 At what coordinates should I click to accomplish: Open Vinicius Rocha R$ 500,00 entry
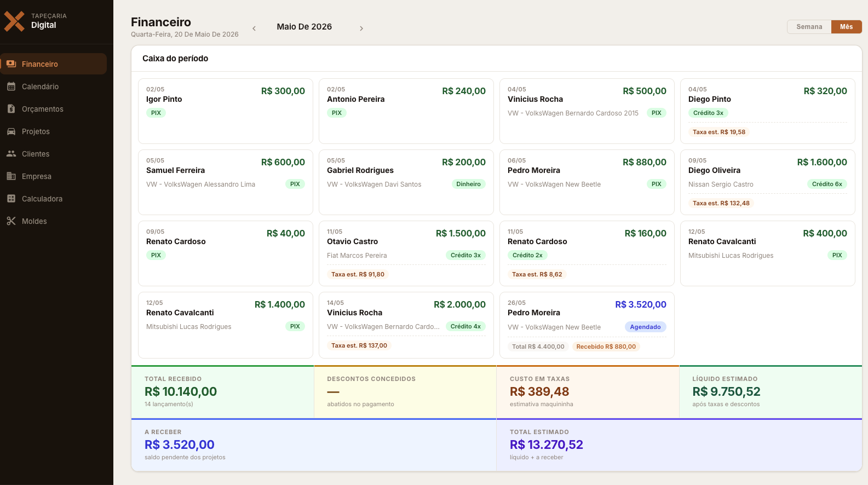[587, 111]
